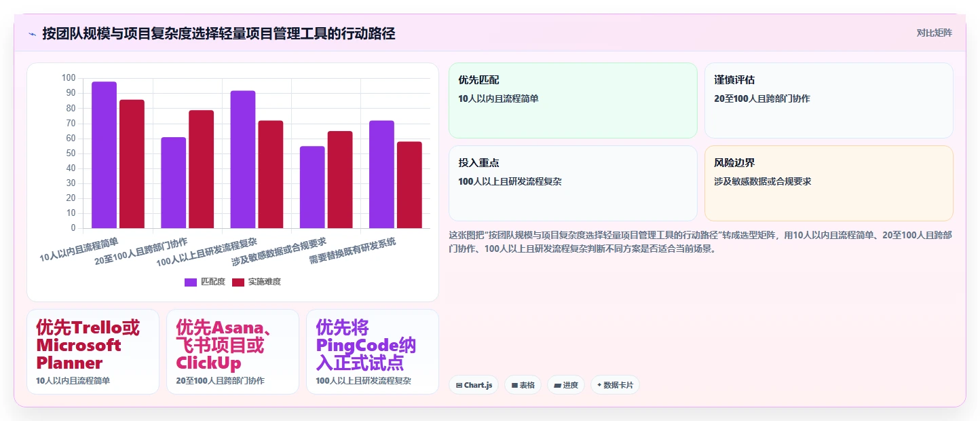980x421 pixels.
Task: Select the 投入重点 card
Action: pos(573,183)
